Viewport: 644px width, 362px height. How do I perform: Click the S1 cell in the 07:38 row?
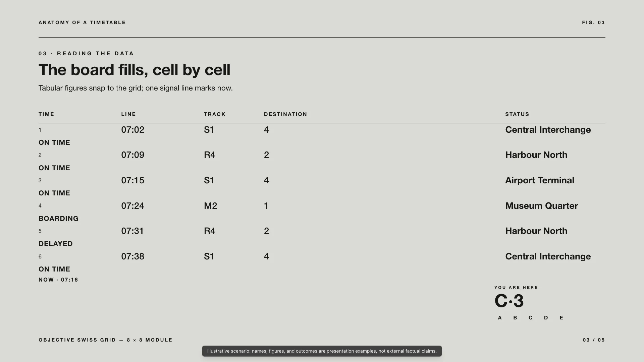point(209,256)
